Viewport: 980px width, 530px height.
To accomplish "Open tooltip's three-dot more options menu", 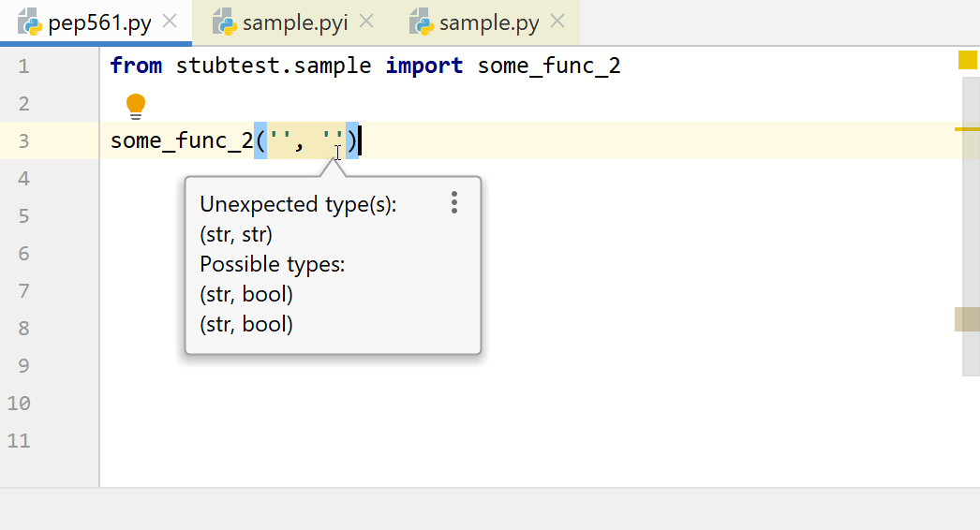I will (x=453, y=203).
